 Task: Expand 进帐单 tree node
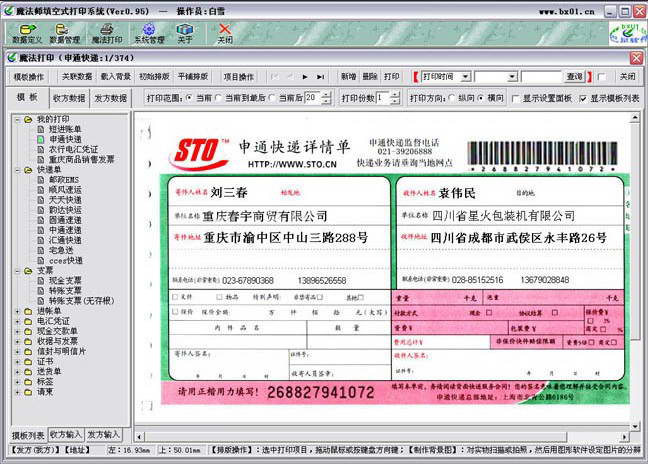pos(17,312)
